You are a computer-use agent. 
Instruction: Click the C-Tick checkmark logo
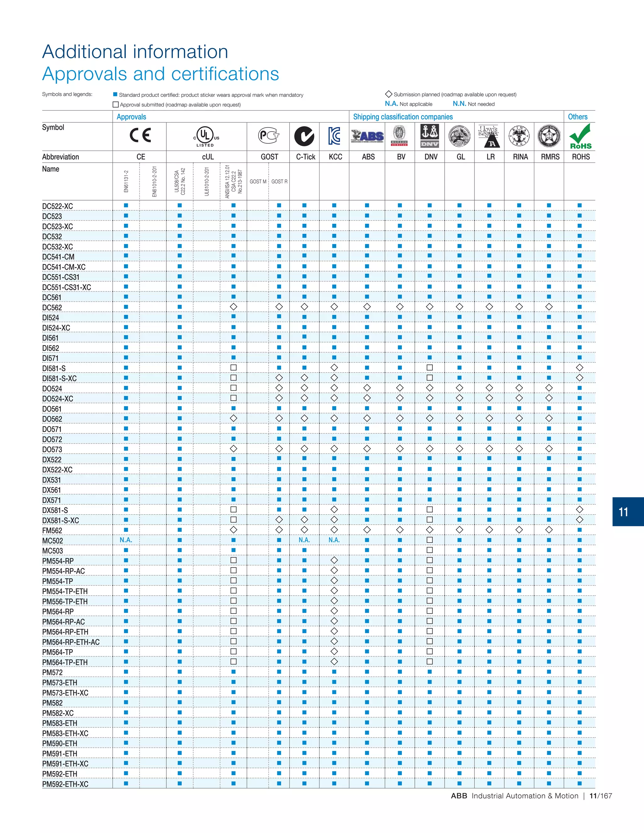coord(304,136)
